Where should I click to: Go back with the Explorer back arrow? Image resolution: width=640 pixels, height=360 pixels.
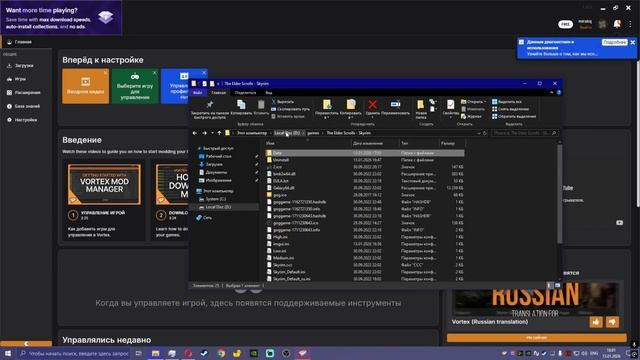[195, 133]
